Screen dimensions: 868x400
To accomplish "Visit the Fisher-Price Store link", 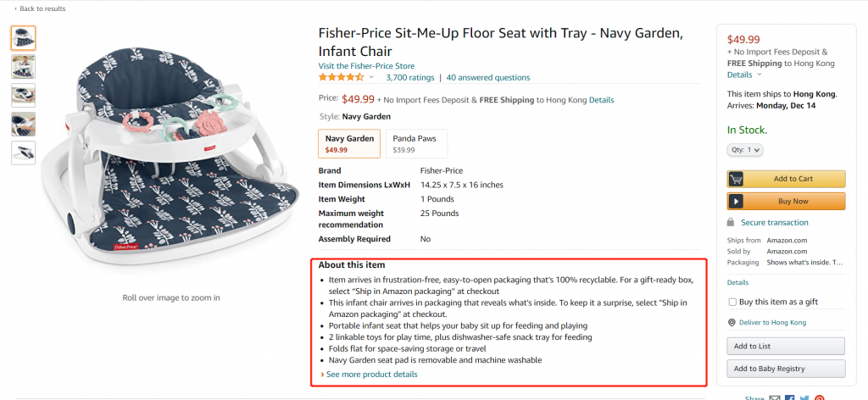I will click(366, 66).
